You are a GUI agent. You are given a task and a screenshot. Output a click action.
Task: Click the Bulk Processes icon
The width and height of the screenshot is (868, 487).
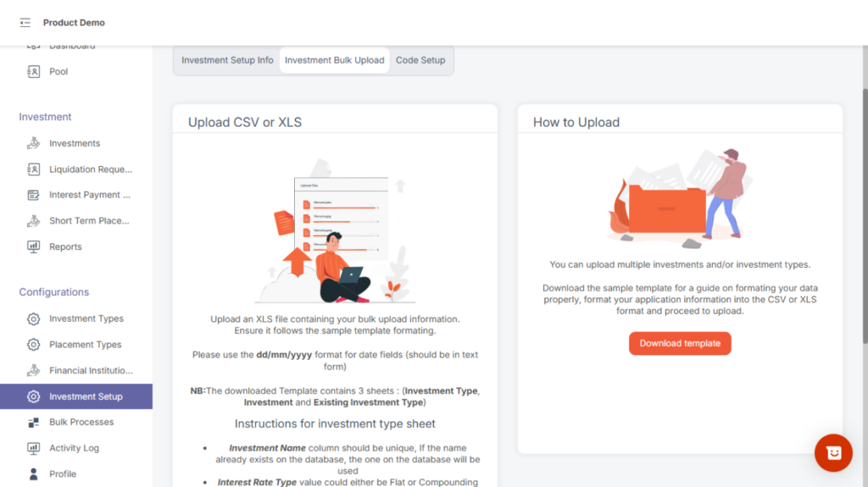coord(34,423)
